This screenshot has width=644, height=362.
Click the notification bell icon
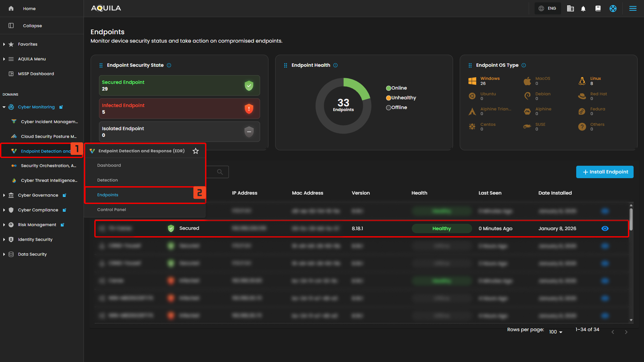583,9
